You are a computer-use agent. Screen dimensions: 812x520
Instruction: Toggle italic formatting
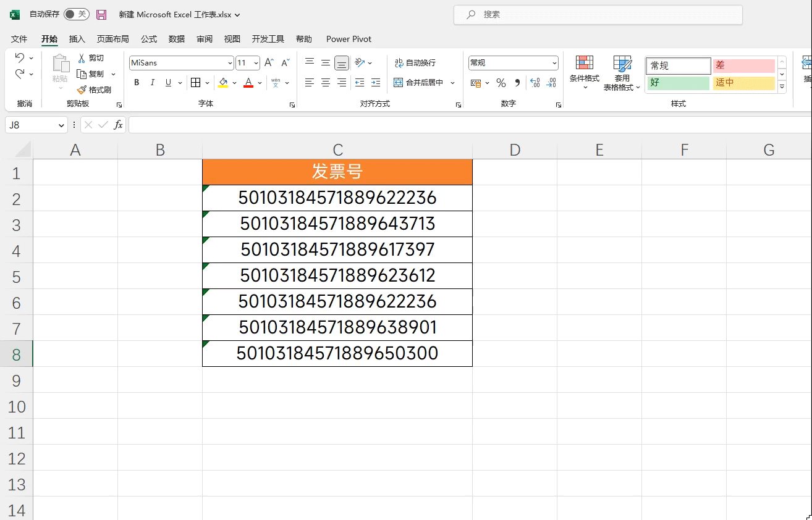point(153,82)
